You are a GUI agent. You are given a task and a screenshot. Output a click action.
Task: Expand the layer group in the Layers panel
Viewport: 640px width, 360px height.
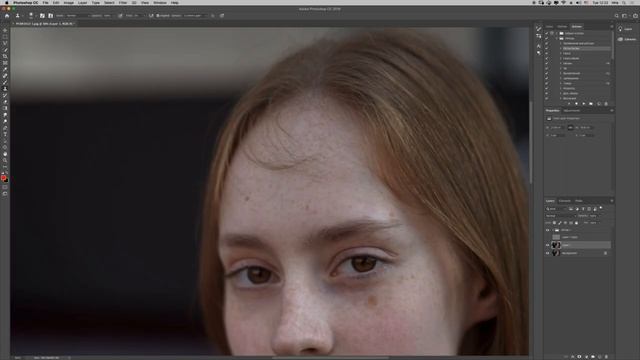(x=553, y=230)
